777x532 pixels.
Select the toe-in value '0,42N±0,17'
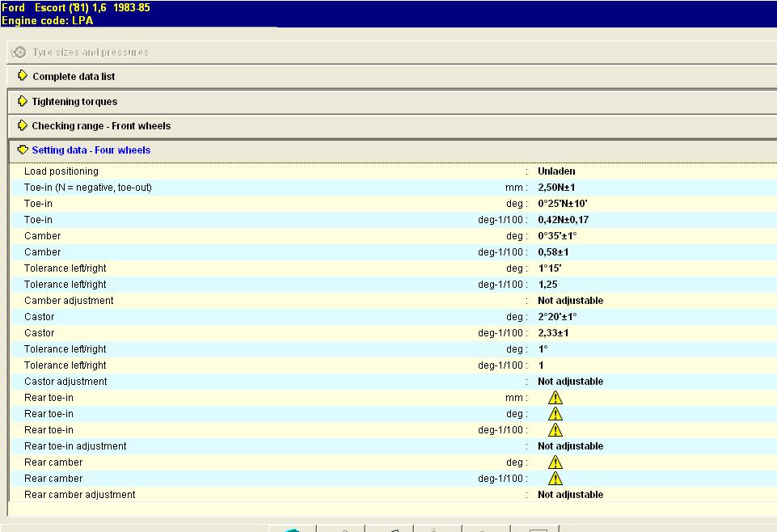coord(564,220)
